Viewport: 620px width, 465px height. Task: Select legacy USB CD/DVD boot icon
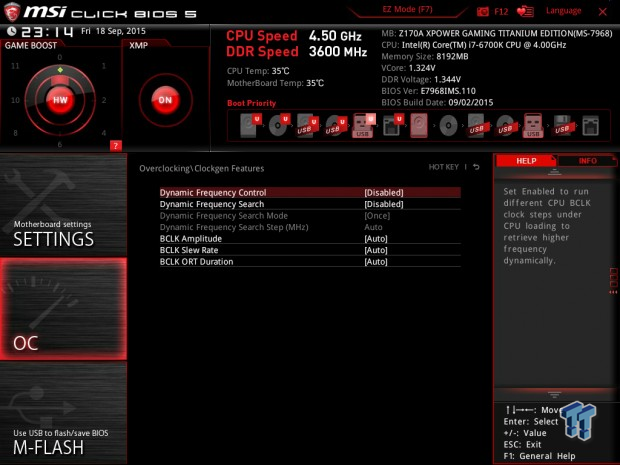tap(505, 125)
